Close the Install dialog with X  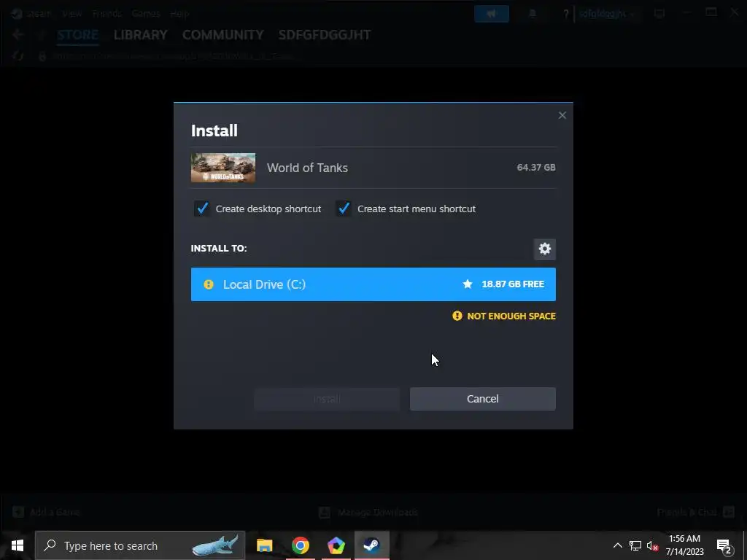[x=562, y=115]
